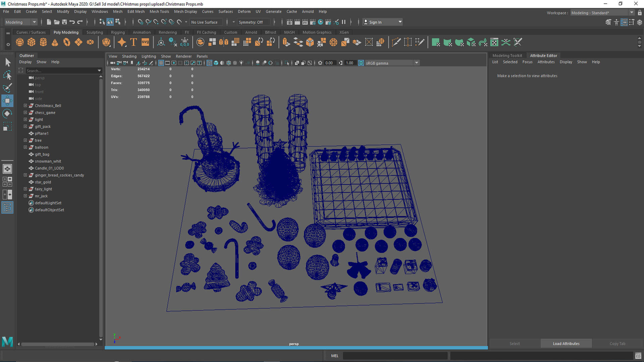The image size is (644, 362).
Task: Click the SVG import shelf icon
Action: tap(145, 42)
